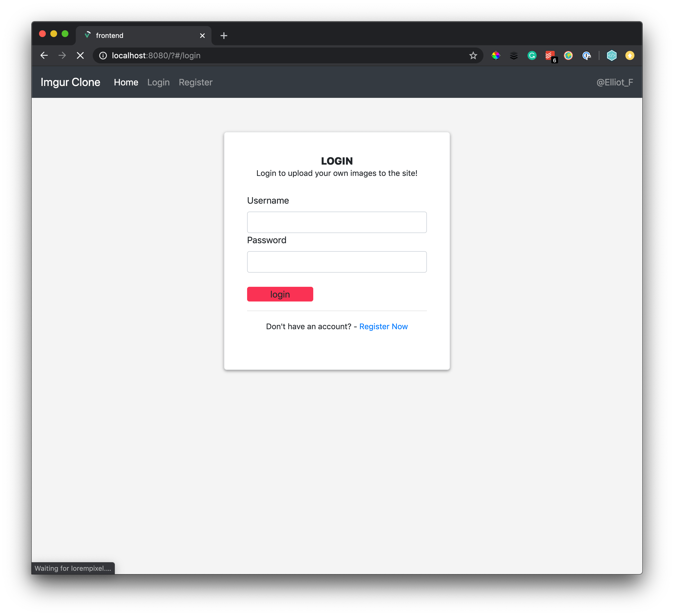Go back using the back arrow
This screenshot has height=616, width=674.
pos(44,55)
